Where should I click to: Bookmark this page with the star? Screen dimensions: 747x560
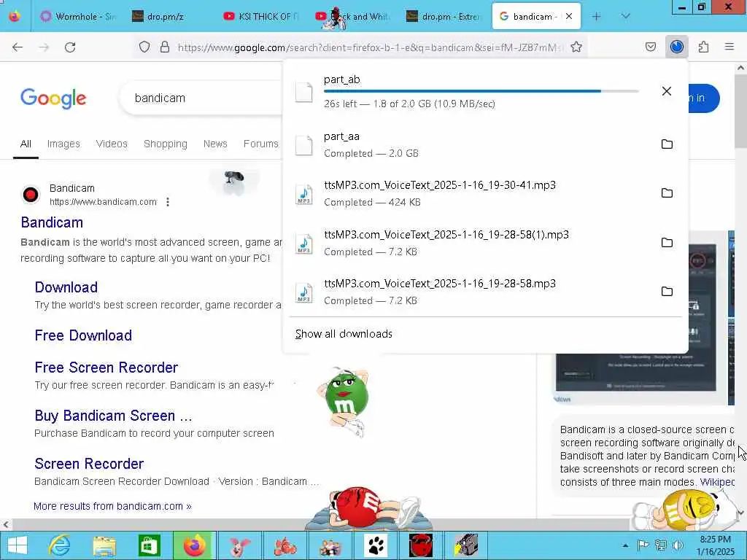[576, 47]
